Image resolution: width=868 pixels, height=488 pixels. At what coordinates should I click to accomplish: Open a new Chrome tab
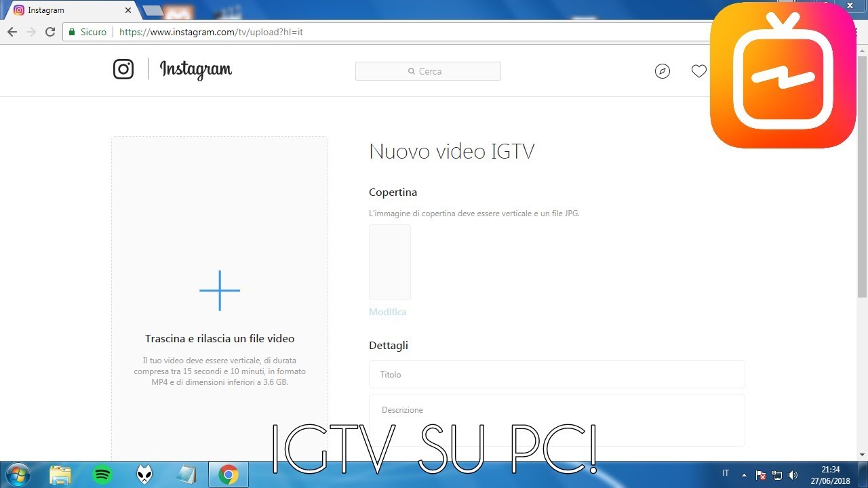click(153, 10)
